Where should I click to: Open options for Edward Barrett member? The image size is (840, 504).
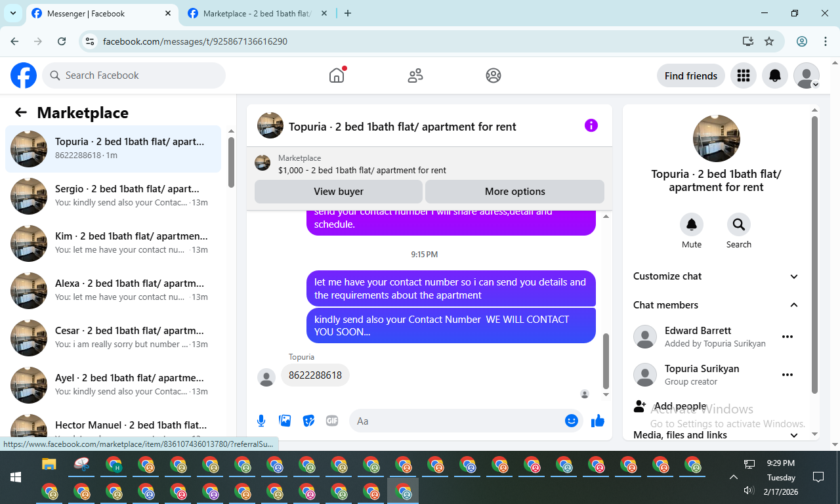pos(787,337)
